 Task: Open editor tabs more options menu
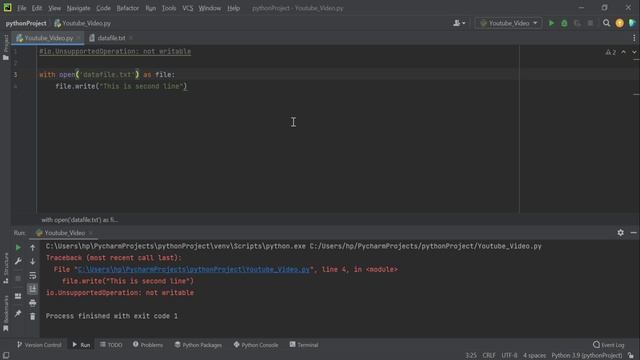click(634, 38)
